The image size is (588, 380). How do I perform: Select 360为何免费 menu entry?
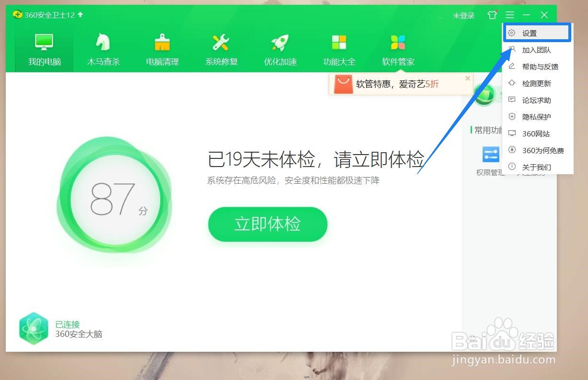click(537, 150)
